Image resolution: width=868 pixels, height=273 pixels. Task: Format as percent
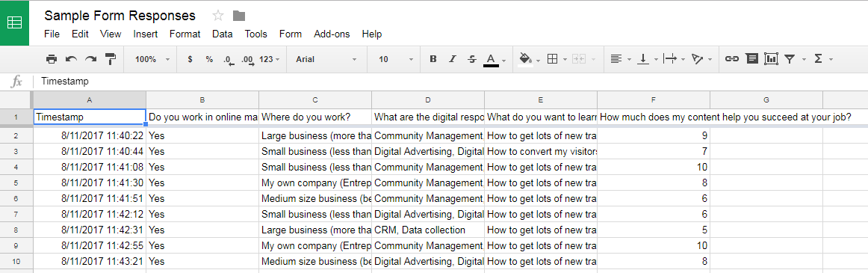(209, 59)
